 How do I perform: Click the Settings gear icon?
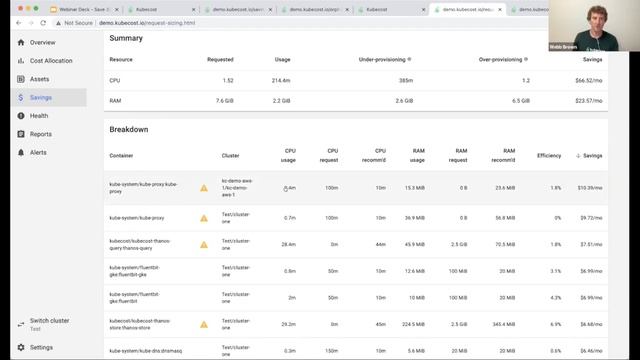pos(21,347)
